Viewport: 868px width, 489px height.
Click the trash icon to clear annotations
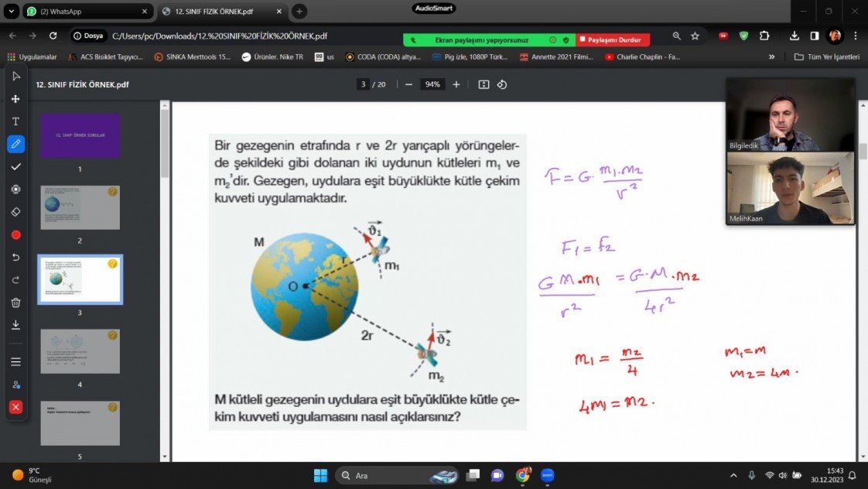(x=15, y=302)
